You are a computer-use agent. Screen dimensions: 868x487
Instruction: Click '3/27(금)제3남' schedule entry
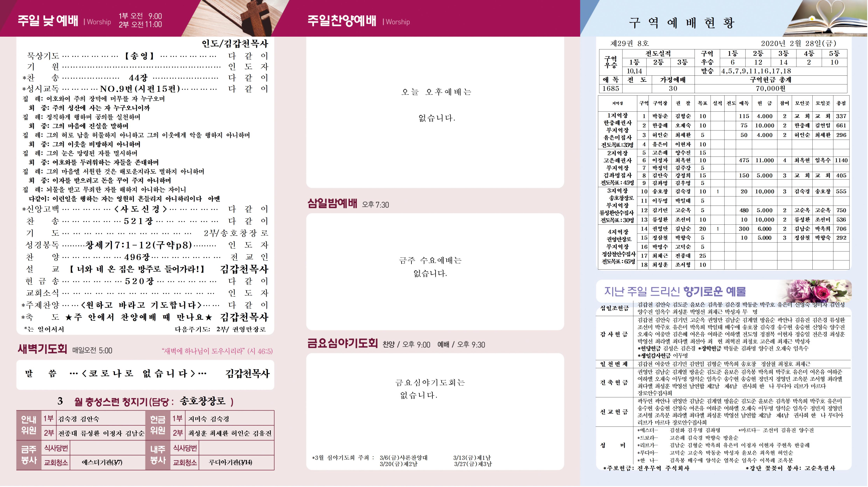click(x=473, y=464)
